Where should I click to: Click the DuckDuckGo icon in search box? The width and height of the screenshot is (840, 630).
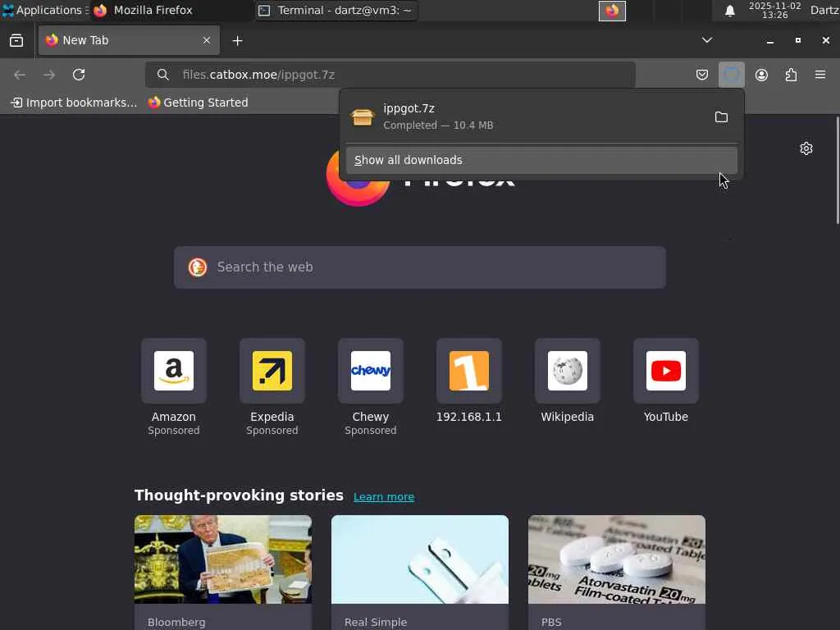pos(198,267)
